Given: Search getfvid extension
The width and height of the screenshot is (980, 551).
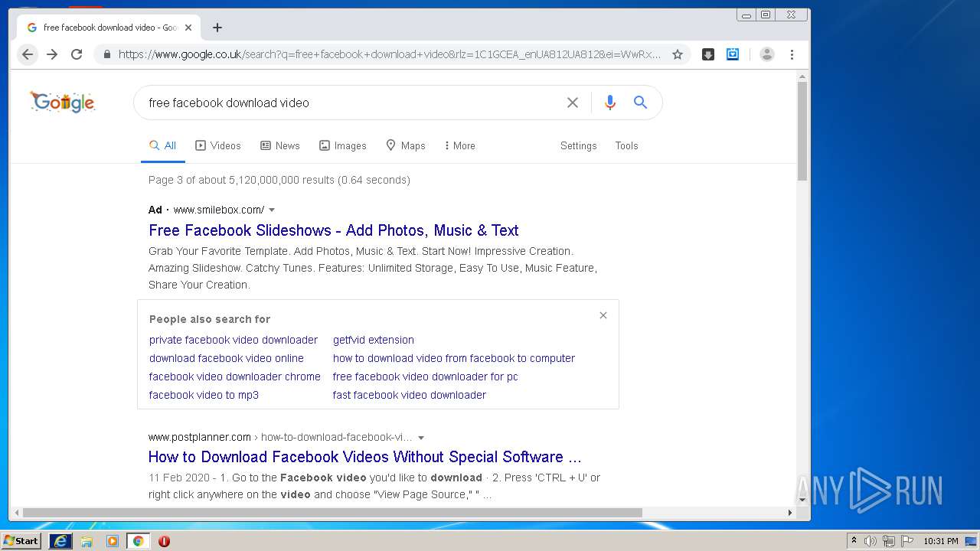Looking at the screenshot, I should pyautogui.click(x=374, y=340).
